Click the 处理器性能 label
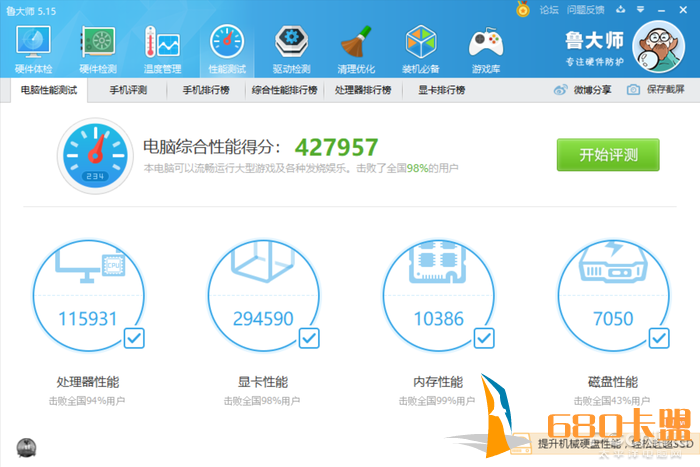 pos(88,382)
